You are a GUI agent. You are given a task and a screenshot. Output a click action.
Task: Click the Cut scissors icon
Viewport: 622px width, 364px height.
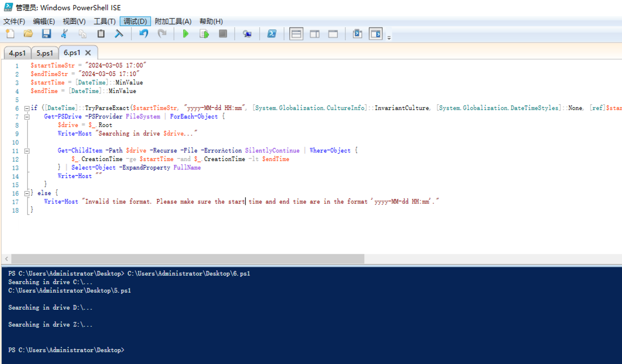point(64,34)
